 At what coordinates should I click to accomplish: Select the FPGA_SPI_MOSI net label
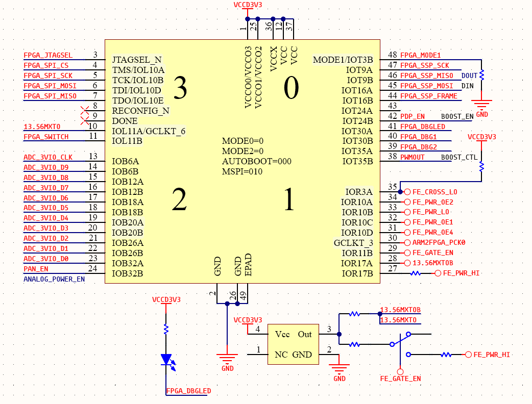(50, 86)
